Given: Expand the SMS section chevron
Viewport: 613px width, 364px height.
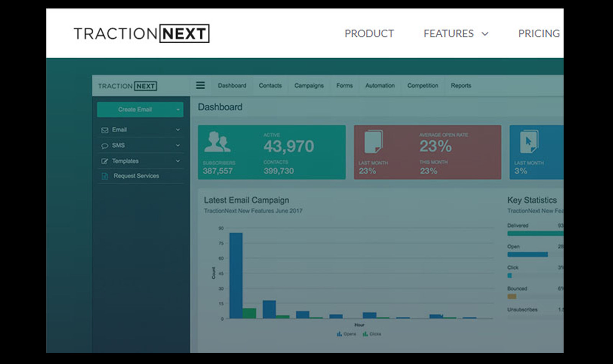Looking at the screenshot, I should tap(178, 146).
